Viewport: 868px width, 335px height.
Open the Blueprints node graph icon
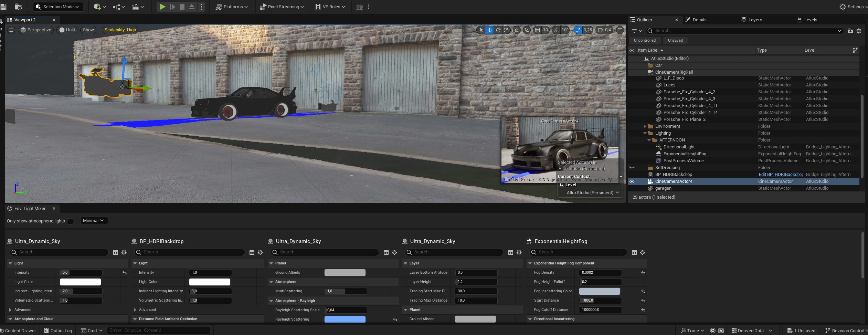pos(118,7)
